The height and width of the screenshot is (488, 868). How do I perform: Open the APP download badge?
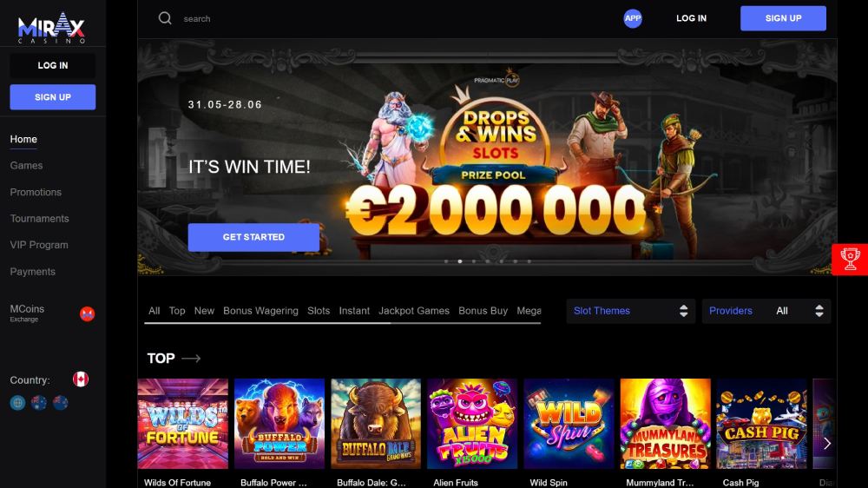pos(633,18)
